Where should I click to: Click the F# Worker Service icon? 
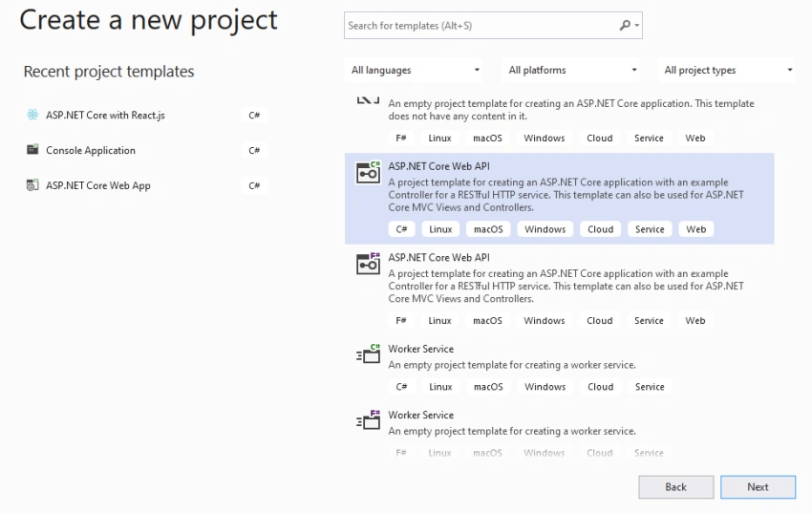point(368,420)
